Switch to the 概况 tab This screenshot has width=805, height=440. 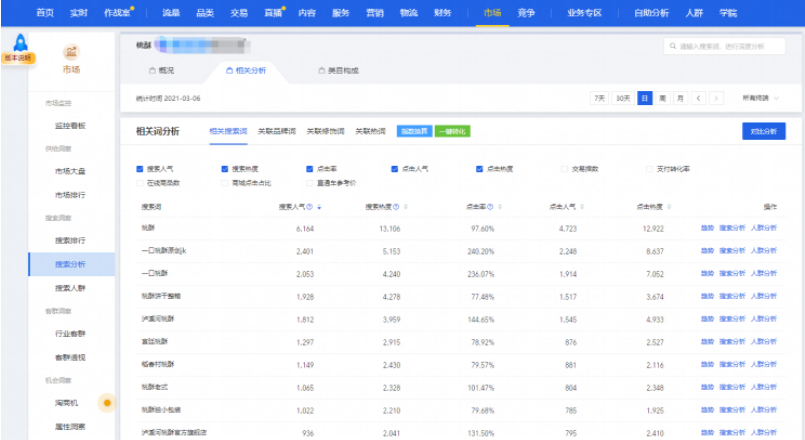[x=162, y=70]
